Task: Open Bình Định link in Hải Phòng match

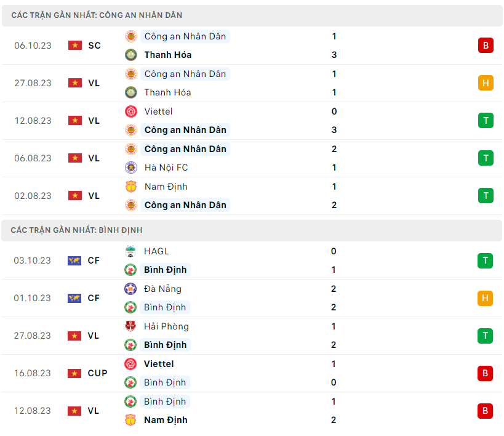Action: click(x=166, y=345)
